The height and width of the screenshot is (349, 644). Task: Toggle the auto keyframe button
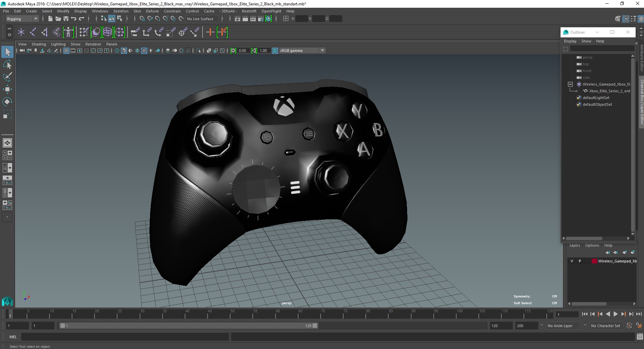point(629,326)
